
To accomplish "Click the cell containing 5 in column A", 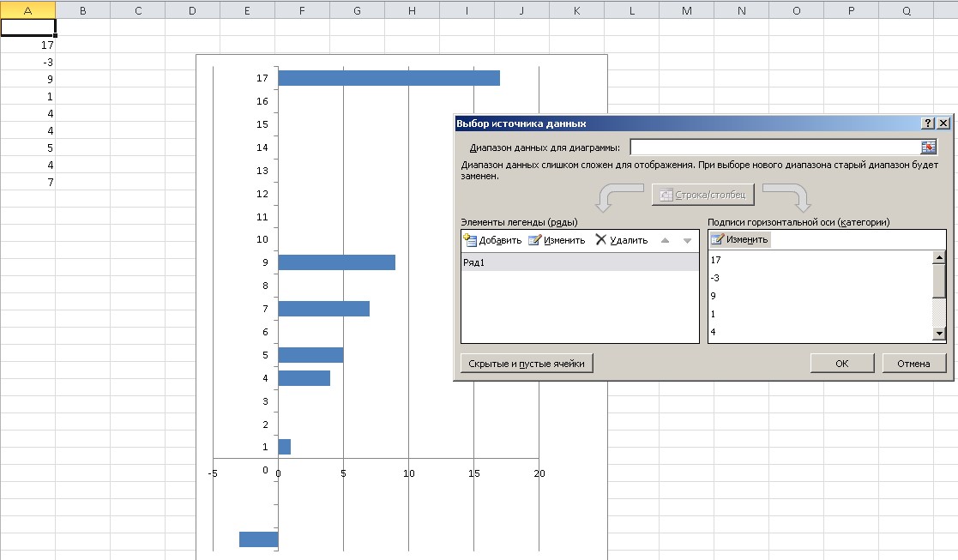I will pyautogui.click(x=27, y=148).
